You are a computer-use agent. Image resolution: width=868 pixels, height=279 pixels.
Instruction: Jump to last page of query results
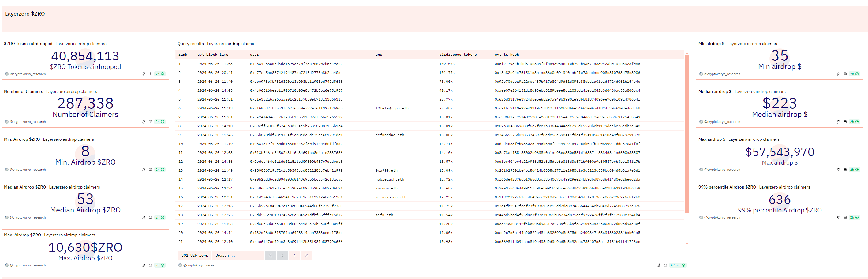(306, 255)
